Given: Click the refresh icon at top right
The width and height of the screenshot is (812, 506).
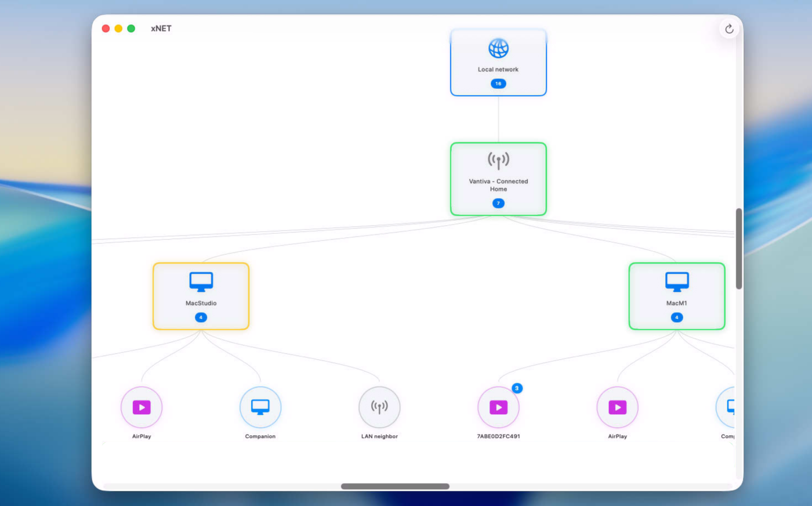Looking at the screenshot, I should coord(729,29).
